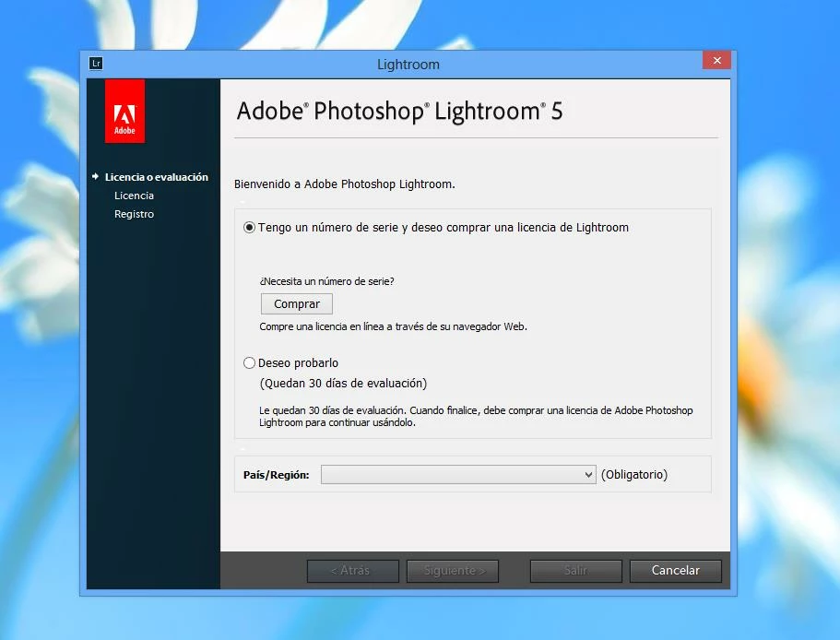Click the disabled Salir button
The height and width of the screenshot is (640, 840).
coord(576,571)
